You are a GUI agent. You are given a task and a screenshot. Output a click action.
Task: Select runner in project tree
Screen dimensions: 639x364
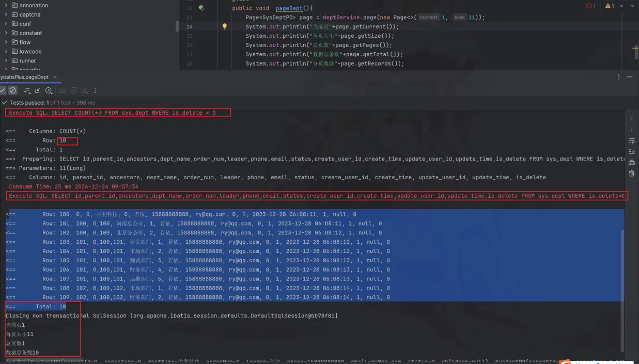pyautogui.click(x=28, y=61)
